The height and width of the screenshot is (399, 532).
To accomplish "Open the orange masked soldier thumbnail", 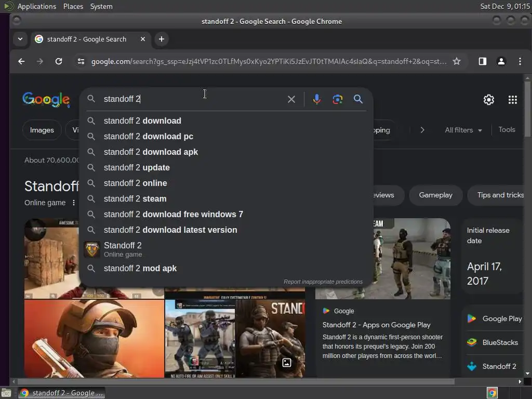I will (94, 339).
